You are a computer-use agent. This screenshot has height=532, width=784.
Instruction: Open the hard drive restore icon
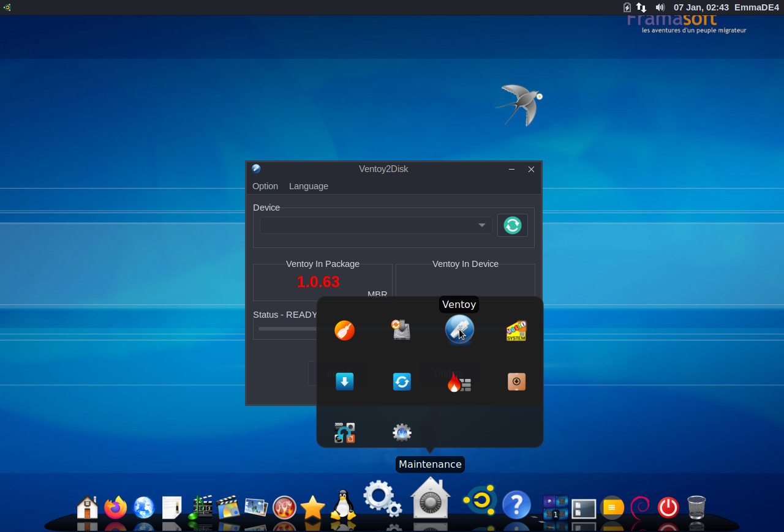tap(401, 330)
